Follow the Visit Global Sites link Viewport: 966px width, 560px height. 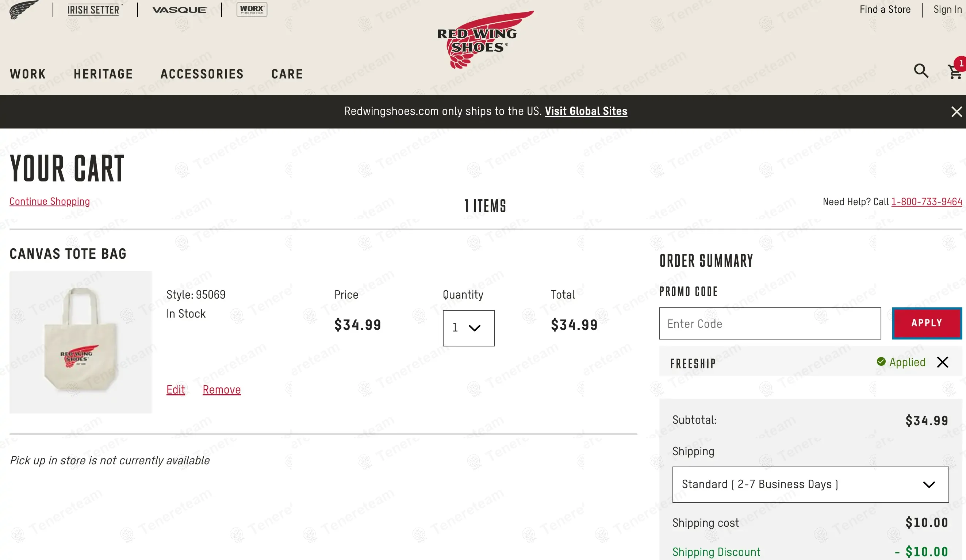click(586, 112)
